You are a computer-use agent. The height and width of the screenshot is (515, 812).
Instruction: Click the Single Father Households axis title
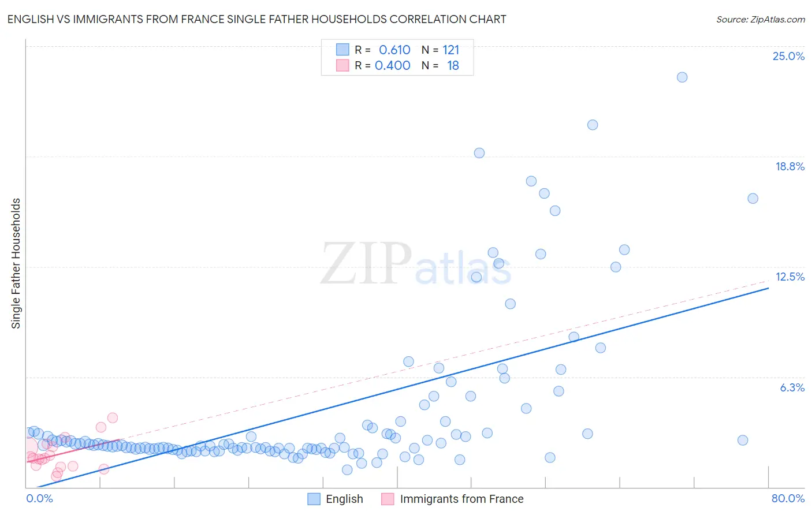[x=16, y=263]
